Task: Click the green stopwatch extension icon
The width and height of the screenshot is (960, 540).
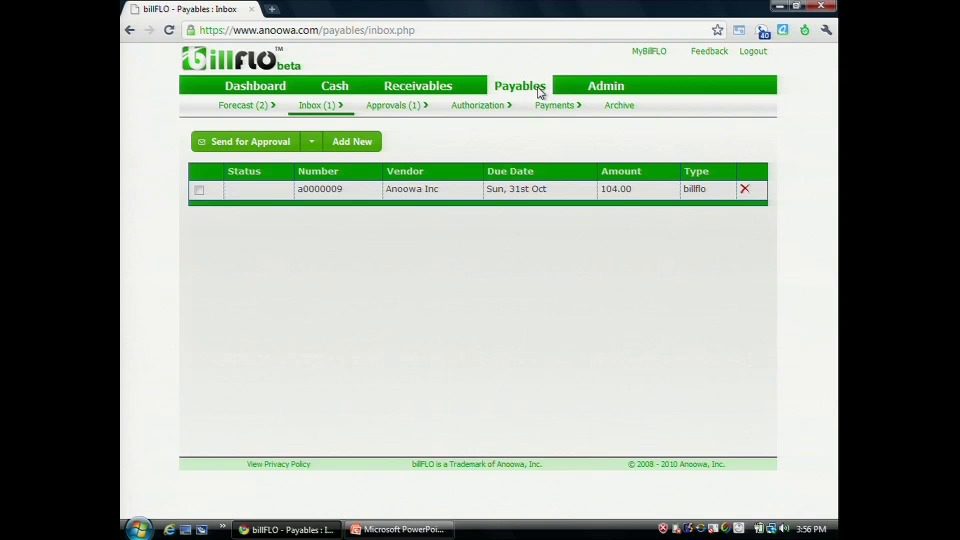Action: coord(804,30)
